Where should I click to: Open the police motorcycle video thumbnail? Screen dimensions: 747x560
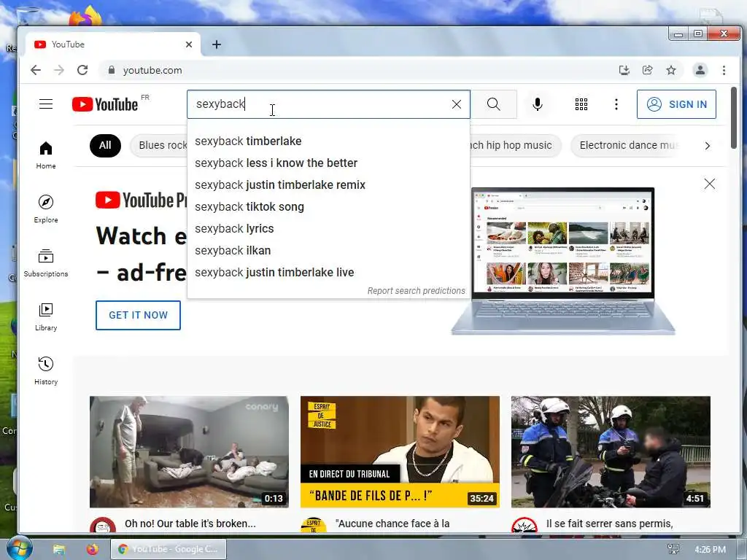click(611, 452)
